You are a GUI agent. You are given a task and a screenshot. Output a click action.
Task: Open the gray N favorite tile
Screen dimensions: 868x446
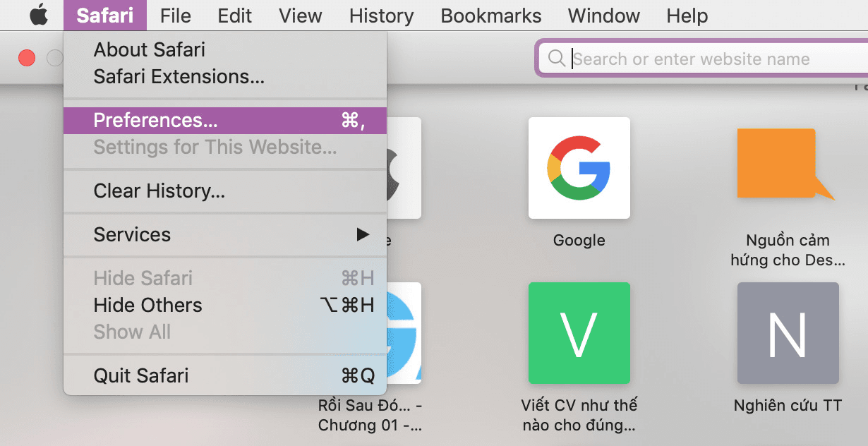788,333
